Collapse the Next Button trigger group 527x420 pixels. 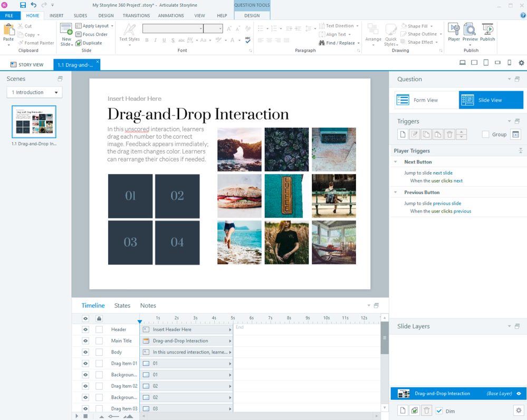(396, 162)
